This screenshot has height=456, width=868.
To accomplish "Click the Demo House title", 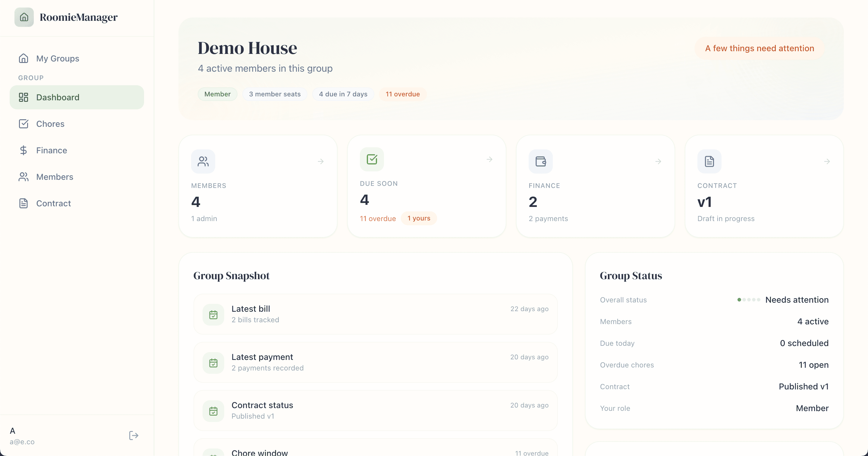I will pos(247,48).
